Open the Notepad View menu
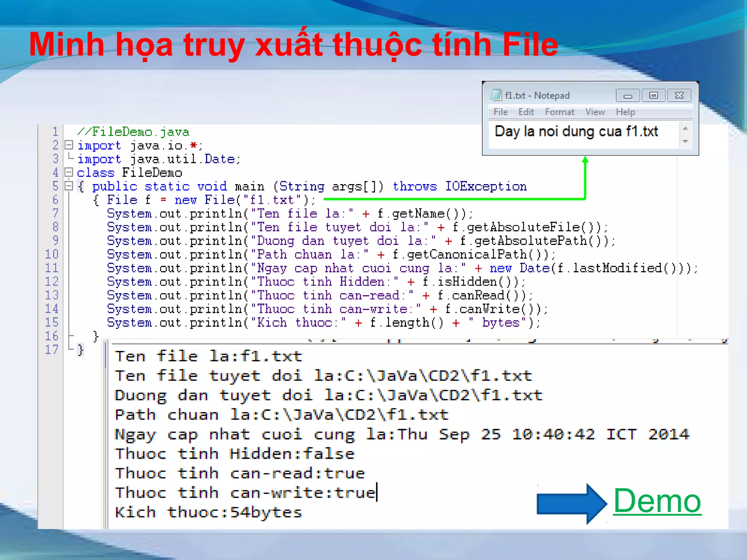This screenshot has width=747, height=560. 595,112
